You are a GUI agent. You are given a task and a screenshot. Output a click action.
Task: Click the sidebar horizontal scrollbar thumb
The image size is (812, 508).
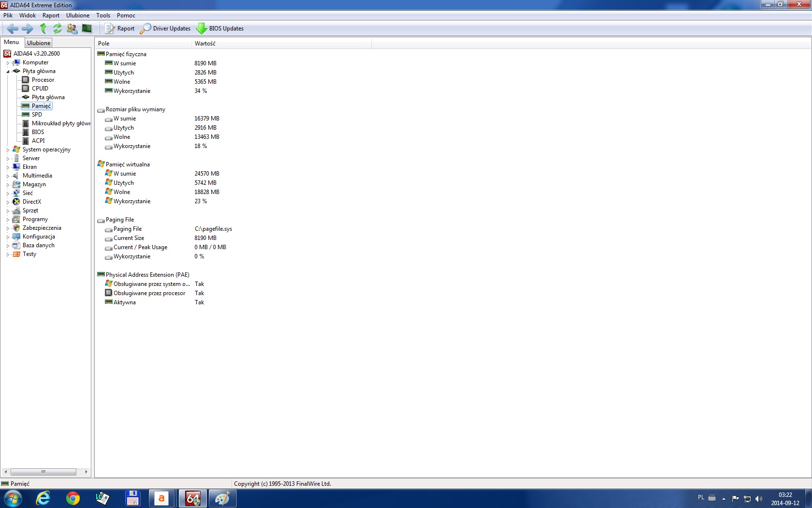[43, 472]
